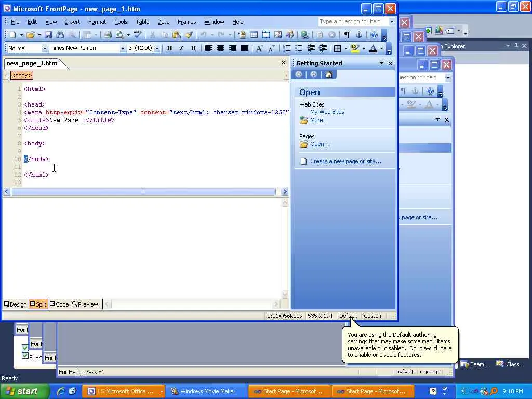
Task: Click the code pane horizontal scrollbar thumb
Action: click(143, 192)
